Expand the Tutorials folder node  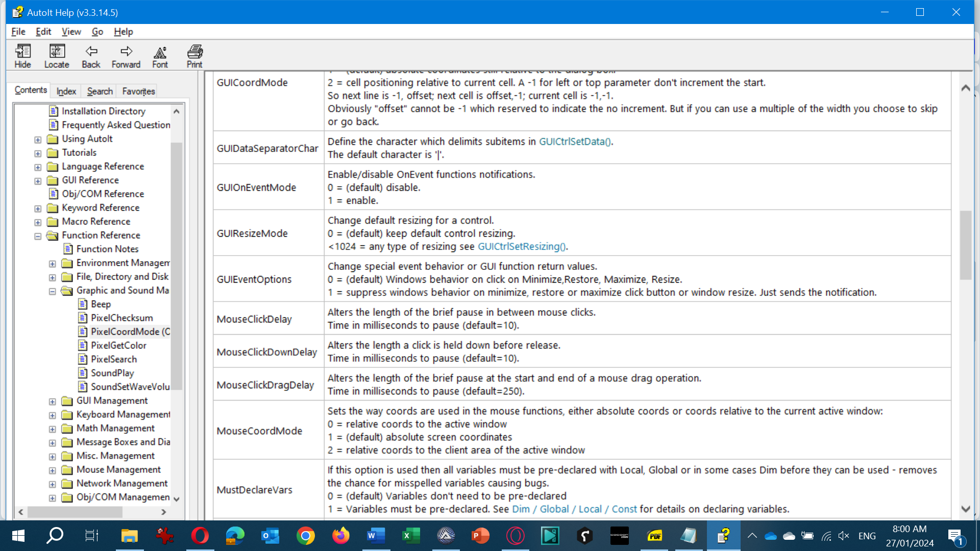click(x=38, y=153)
